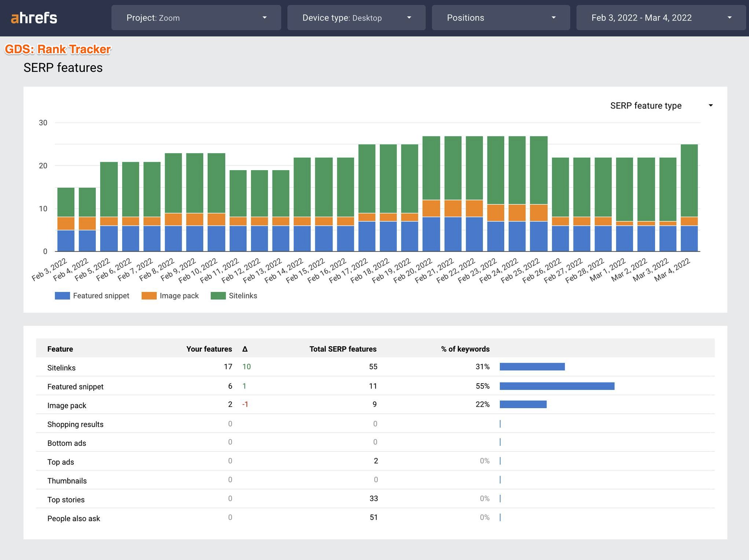Screen dimensions: 749x560
Task: Toggle Featured snippet legend blue swatch
Action: click(62, 296)
